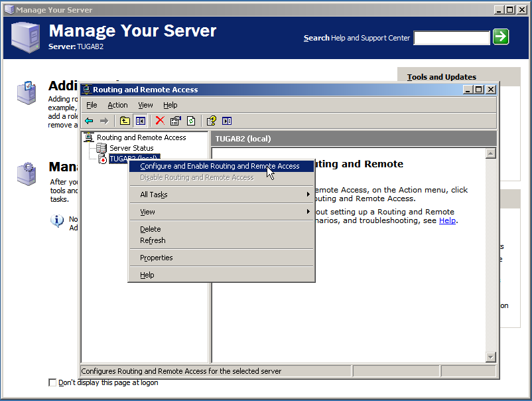Toggle the Show/Hide Console Tree icon
Viewport: 532px width, 401px height.
141,121
